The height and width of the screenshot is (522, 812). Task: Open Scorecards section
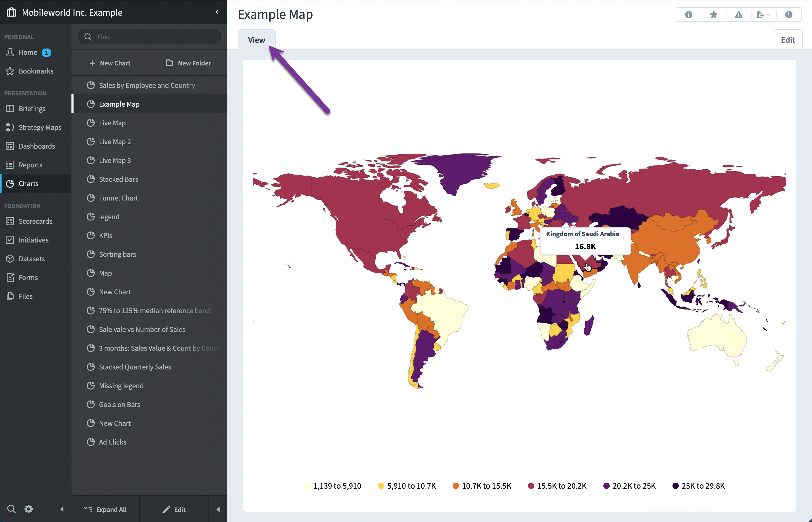point(35,221)
